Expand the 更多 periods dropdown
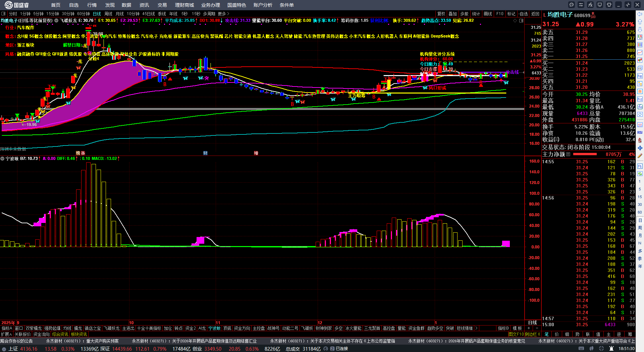This screenshot has width=644, height=352. 223,14
